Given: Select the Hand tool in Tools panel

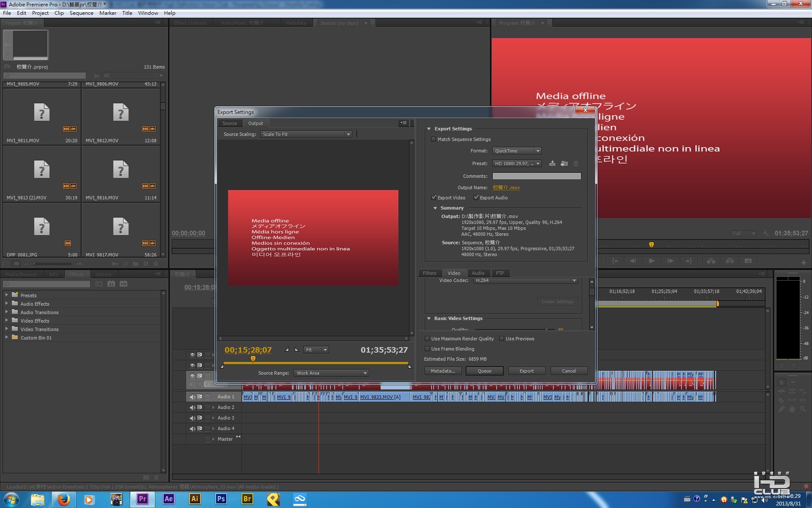Looking at the screenshot, I should coord(792,409).
